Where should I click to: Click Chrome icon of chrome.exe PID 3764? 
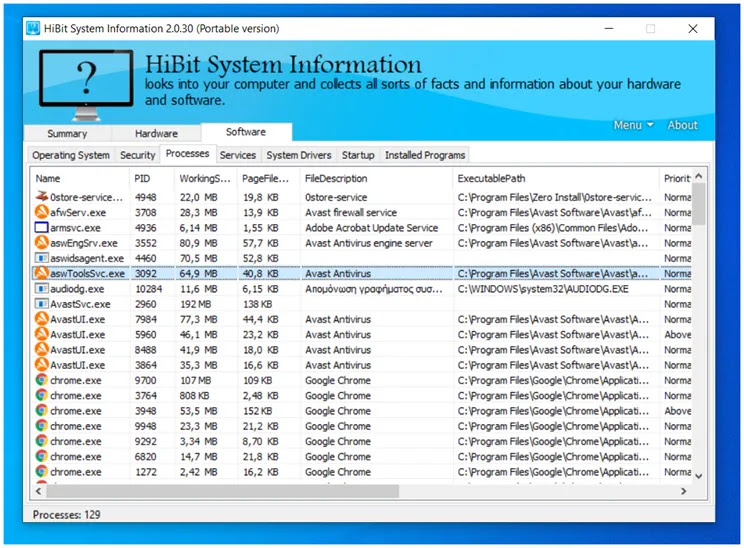pyautogui.click(x=42, y=395)
